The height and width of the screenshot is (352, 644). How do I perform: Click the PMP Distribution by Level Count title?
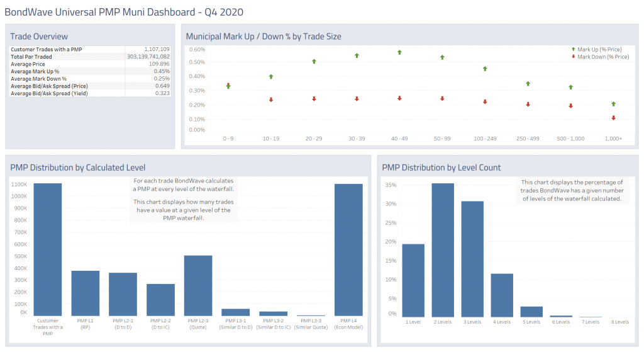pos(441,167)
